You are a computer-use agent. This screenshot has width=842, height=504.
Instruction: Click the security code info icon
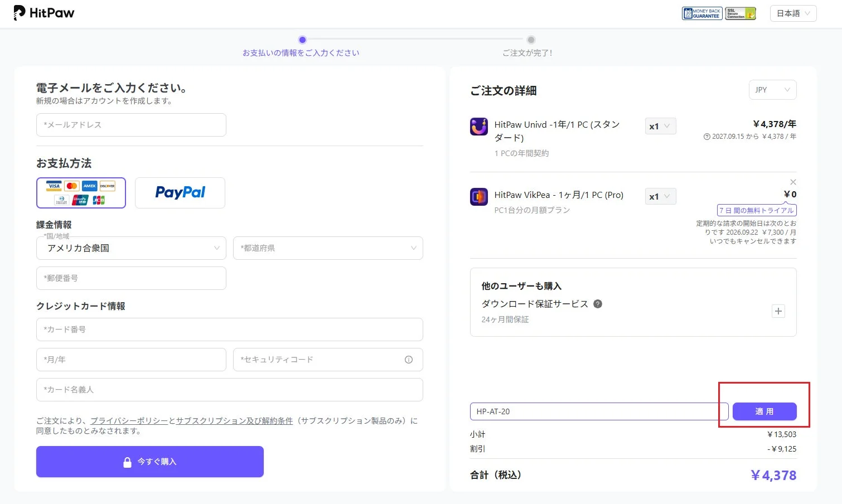tap(409, 360)
